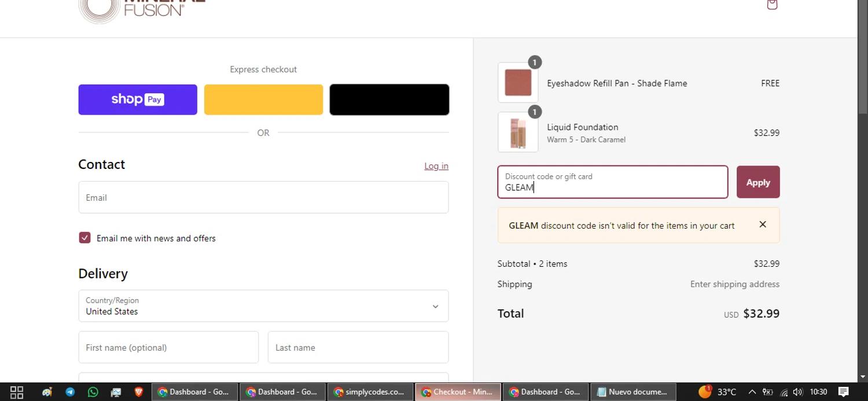The height and width of the screenshot is (401, 868).
Task: Expand the Country/Region dropdown
Action: tap(263, 306)
